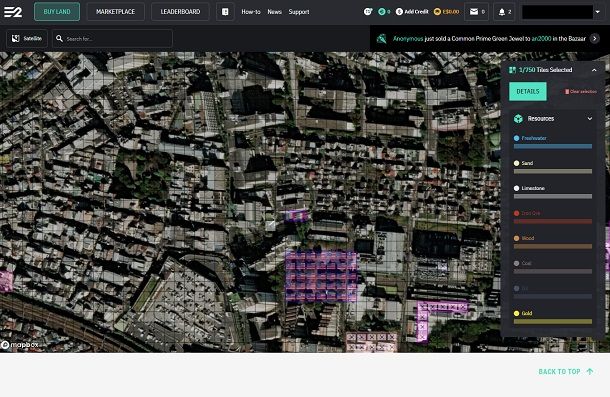This screenshot has height=397, width=610.
Task: Select the large purple owned tile block
Action: (321, 276)
